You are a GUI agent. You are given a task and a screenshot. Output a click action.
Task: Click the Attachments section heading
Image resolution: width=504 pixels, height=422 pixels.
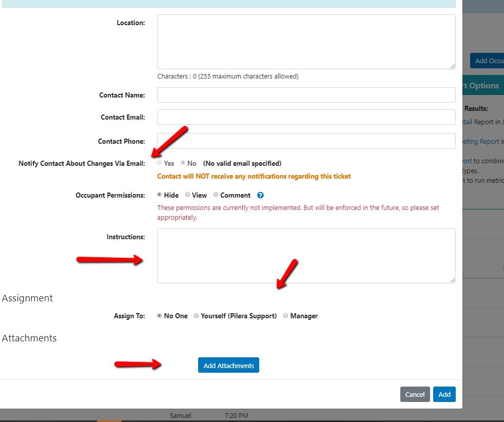29,338
